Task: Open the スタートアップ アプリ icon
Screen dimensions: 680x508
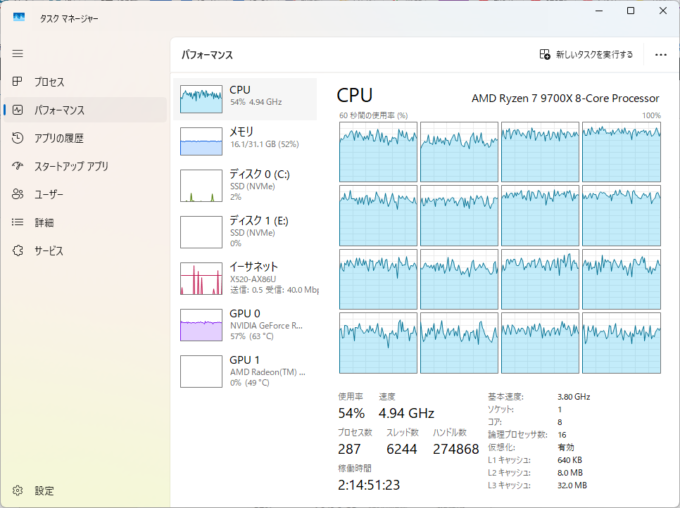Action: click(17, 166)
